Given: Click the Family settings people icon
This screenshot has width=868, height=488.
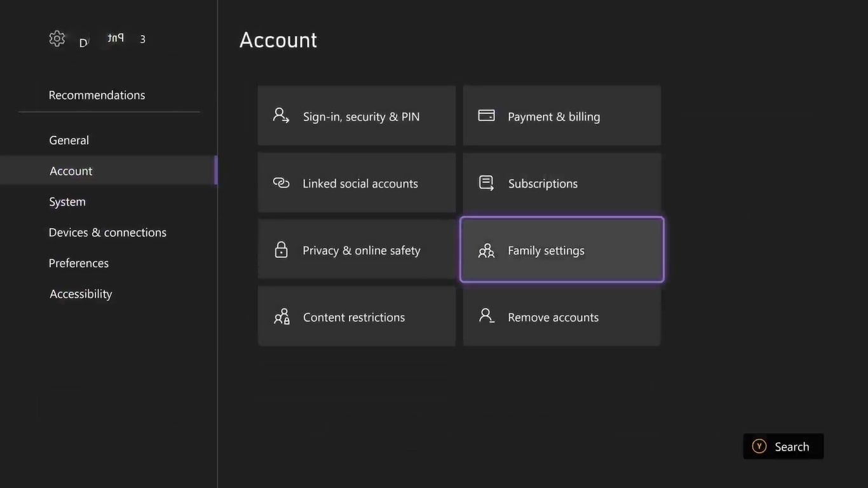Looking at the screenshot, I should (486, 251).
